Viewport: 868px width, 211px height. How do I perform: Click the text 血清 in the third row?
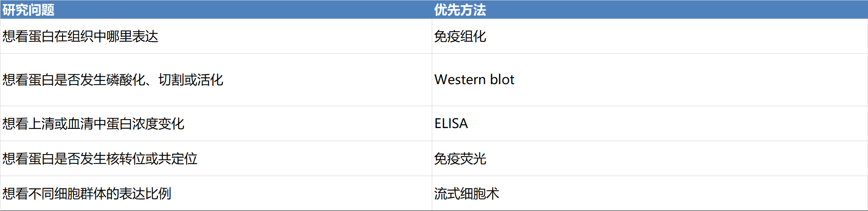point(80,124)
